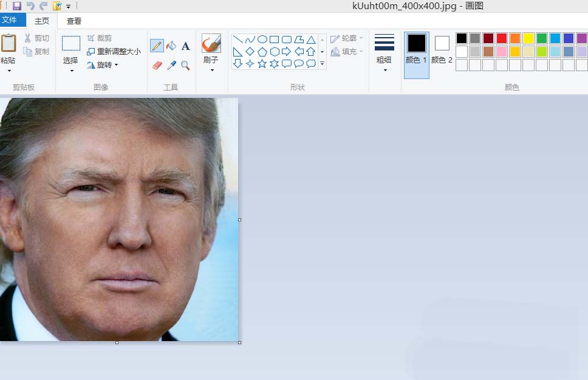Choose the Pentagon shape
Viewport: 588px width, 380px height.
point(262,52)
